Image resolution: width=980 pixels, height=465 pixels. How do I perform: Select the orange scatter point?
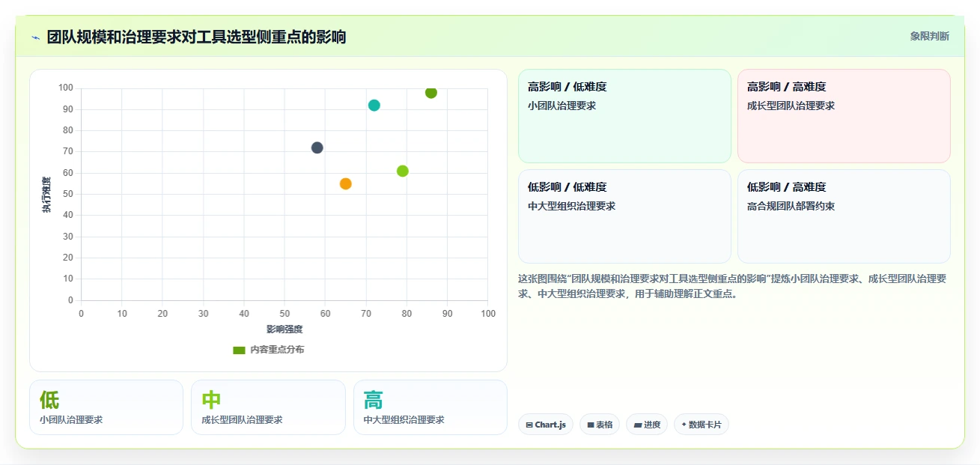tap(346, 183)
